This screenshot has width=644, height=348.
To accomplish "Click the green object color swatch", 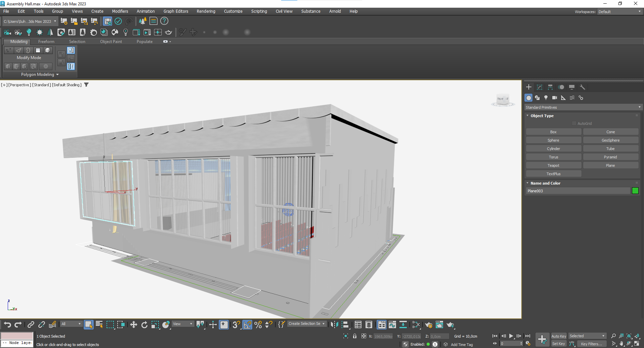I will point(635,191).
